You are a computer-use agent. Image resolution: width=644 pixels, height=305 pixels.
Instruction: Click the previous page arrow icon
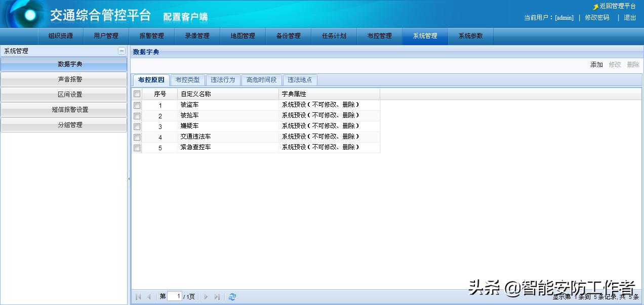point(149,297)
